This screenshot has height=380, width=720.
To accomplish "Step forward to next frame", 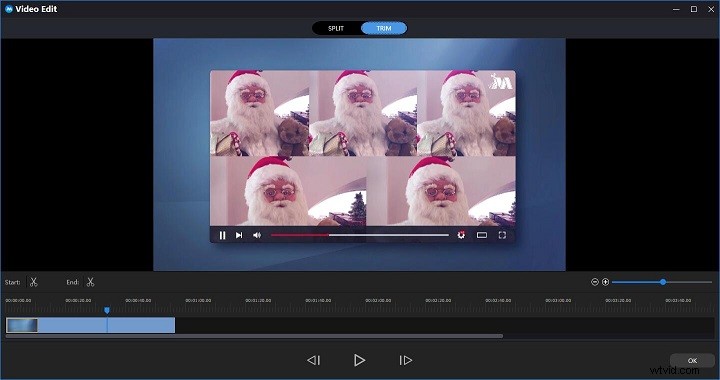I will coord(405,360).
